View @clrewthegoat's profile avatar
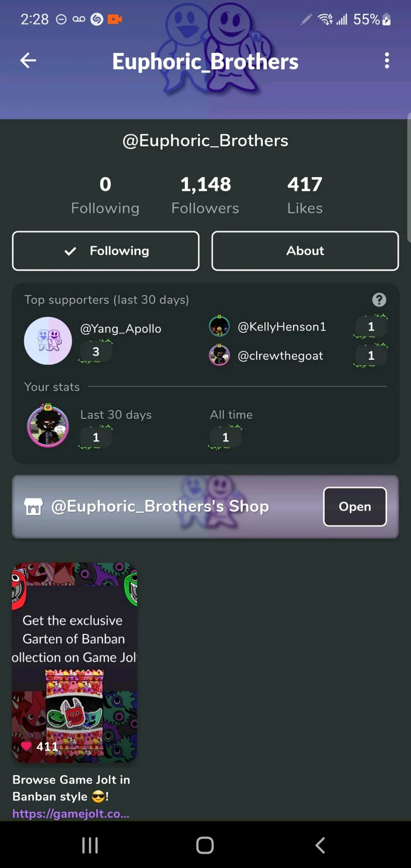Screen dimensions: 411x868 (x=219, y=355)
